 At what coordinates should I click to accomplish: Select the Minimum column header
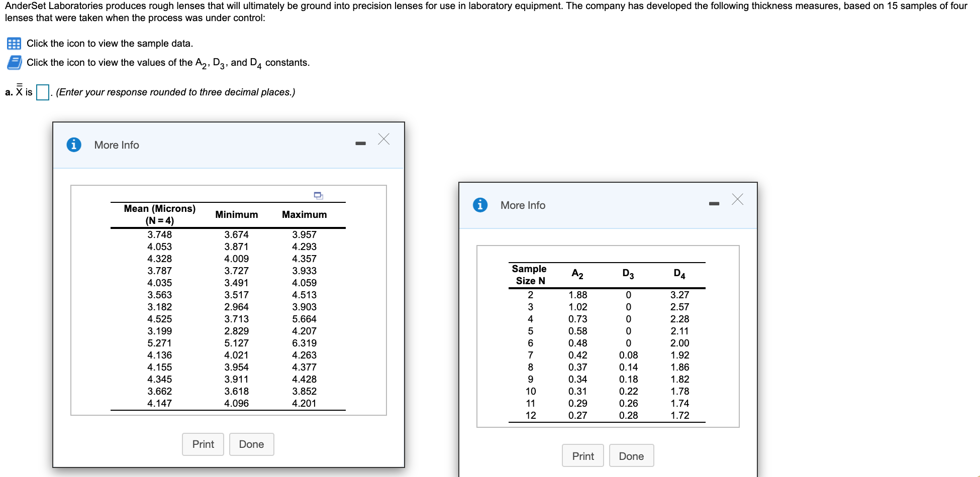click(237, 214)
